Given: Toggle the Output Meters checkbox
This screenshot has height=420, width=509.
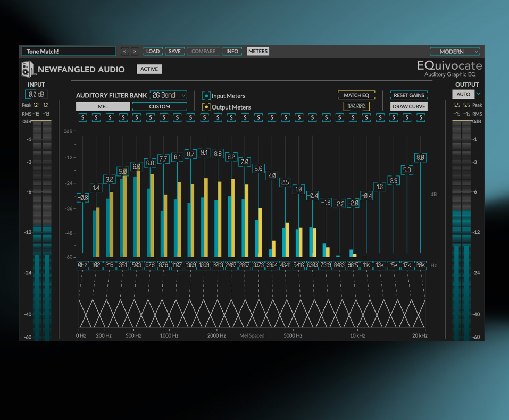Looking at the screenshot, I should click(206, 107).
